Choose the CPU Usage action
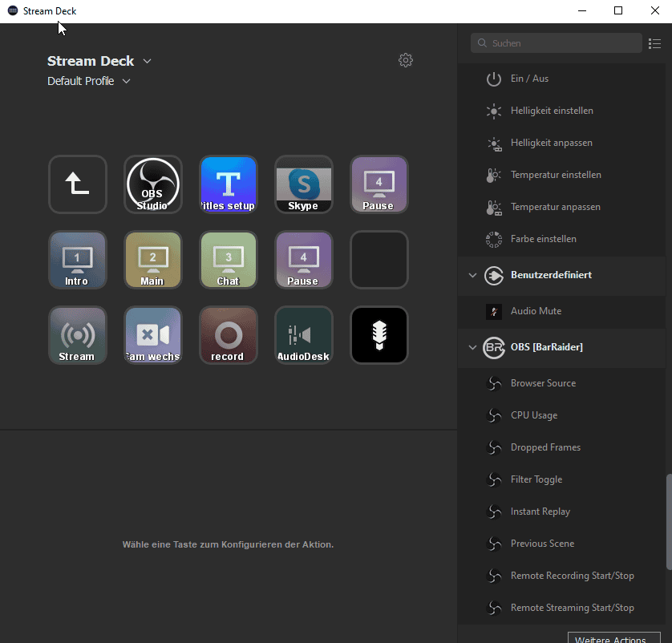 point(561,415)
